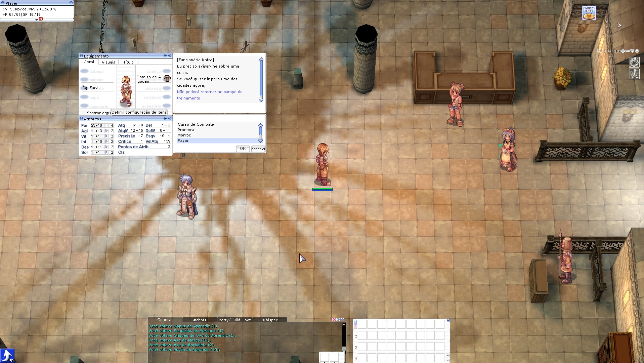Expand the Player info panel arrow

click(x=37, y=20)
